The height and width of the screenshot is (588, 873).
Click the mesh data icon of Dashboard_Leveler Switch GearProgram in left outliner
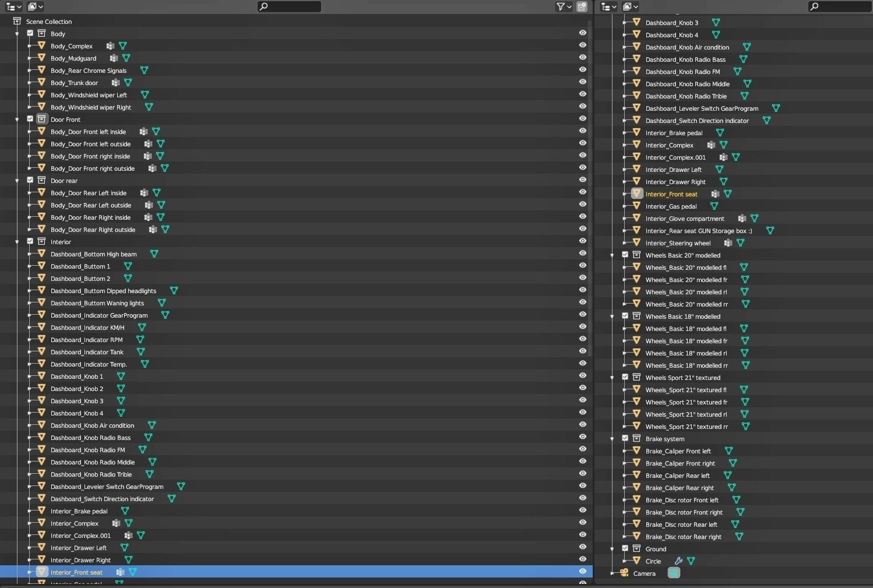181,486
